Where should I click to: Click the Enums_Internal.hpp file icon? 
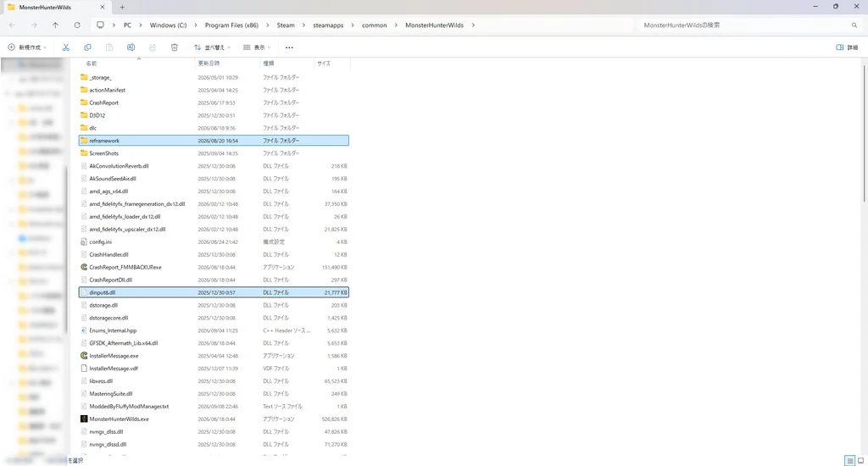point(84,330)
